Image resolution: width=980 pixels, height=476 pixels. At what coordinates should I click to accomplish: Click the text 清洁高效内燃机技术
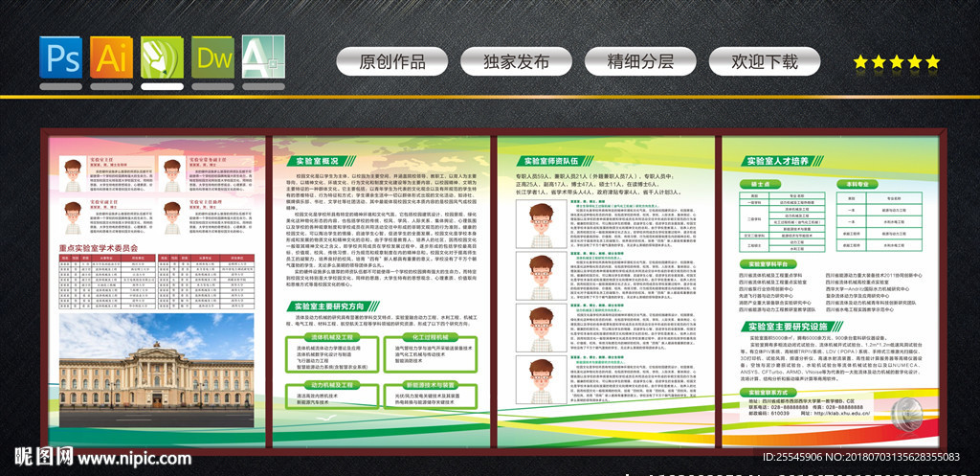[318, 397]
